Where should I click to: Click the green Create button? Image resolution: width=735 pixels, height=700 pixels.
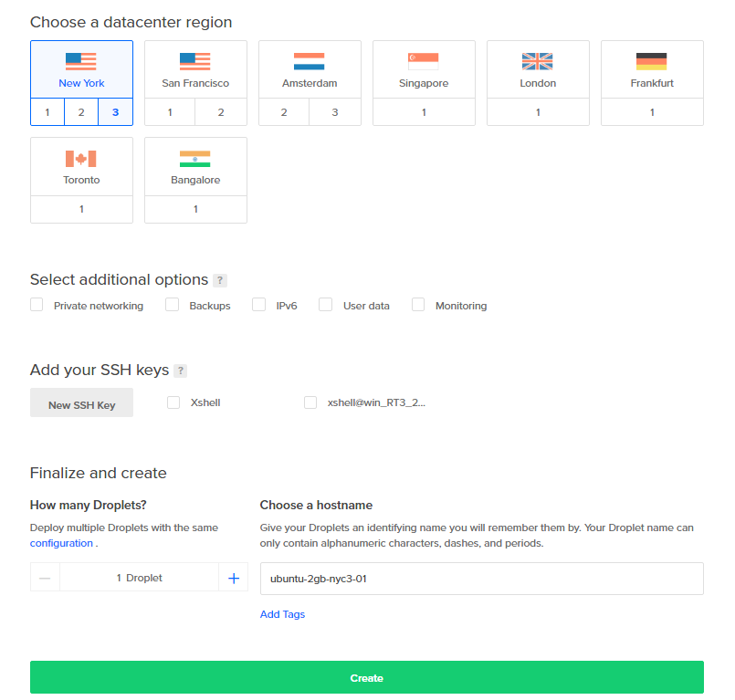[367, 678]
